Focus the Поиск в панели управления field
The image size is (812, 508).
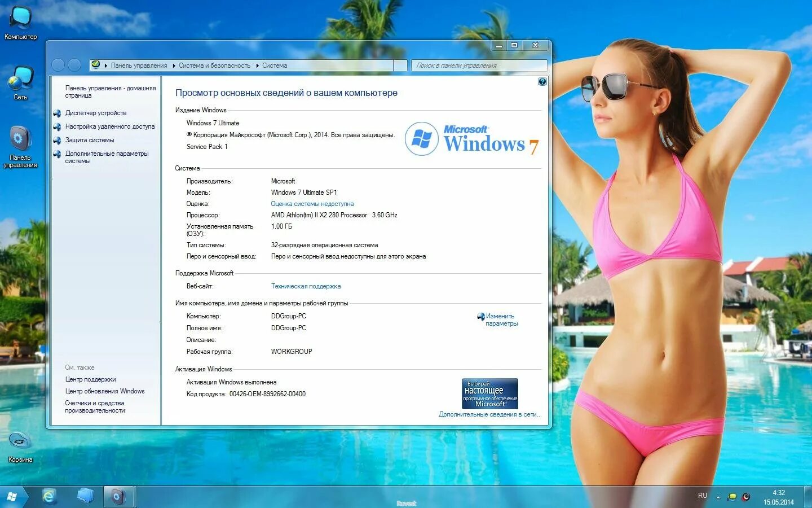[x=479, y=65]
